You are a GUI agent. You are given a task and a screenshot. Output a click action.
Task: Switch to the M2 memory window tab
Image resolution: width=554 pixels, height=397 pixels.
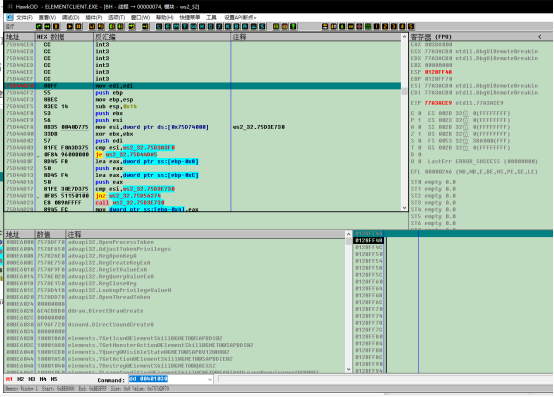click(20, 379)
